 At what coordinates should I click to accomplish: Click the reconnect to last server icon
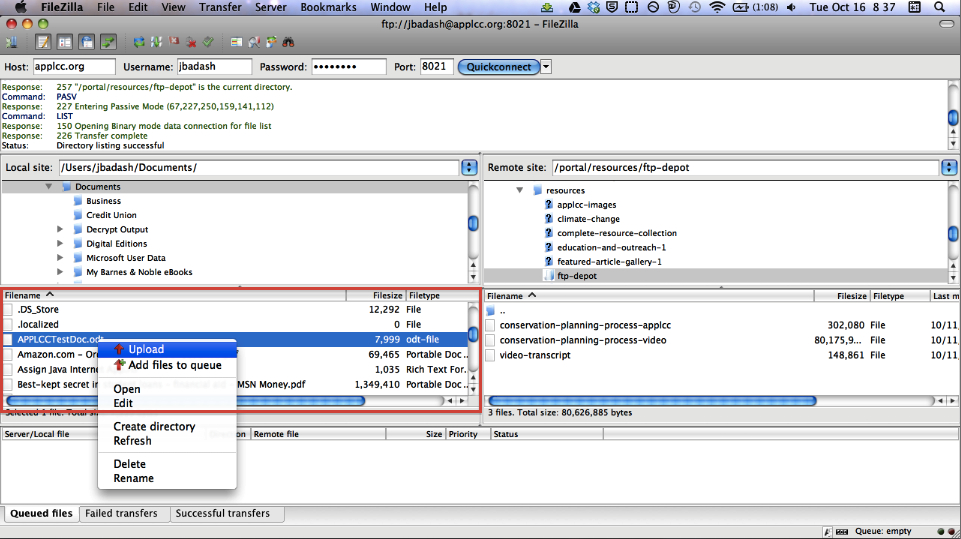point(208,43)
